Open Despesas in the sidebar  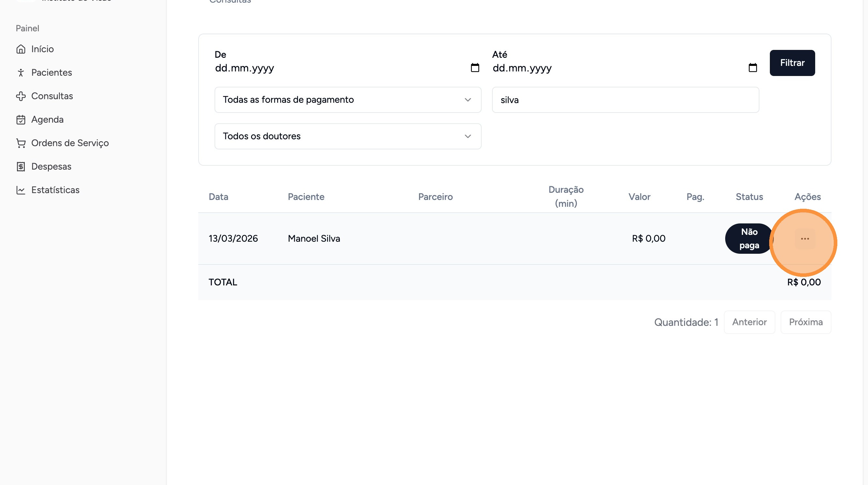pyautogui.click(x=51, y=166)
